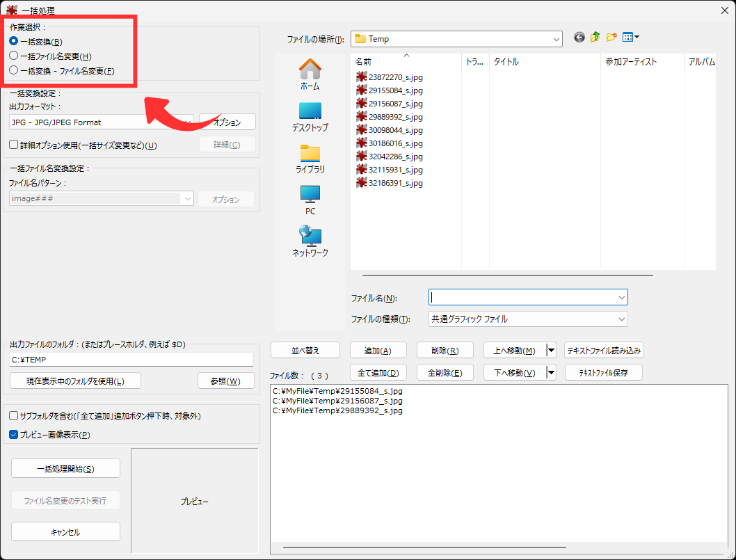Expand the 出力フォーマット JPG dropdown

186,122
